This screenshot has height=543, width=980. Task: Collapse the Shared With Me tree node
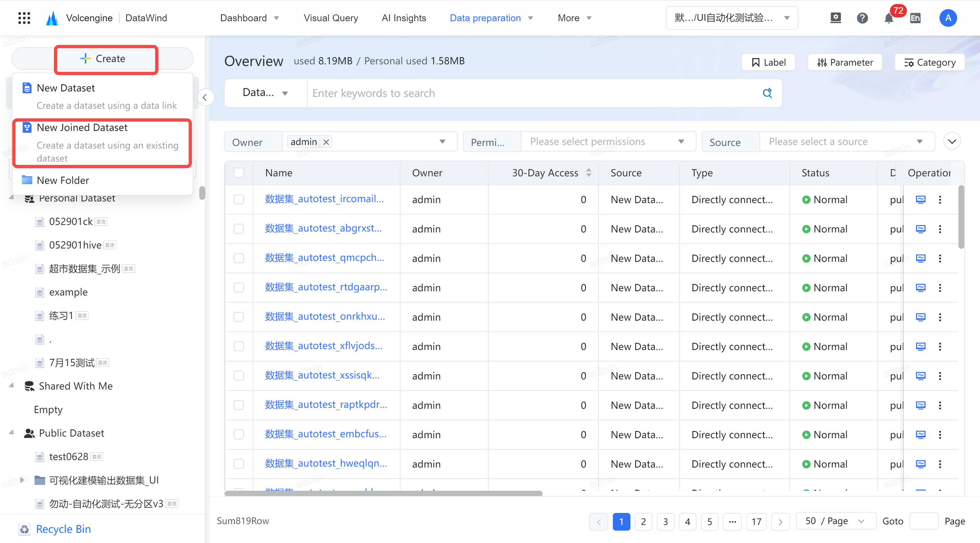[11, 386]
